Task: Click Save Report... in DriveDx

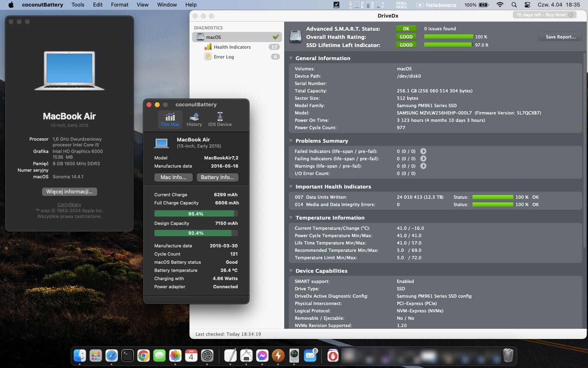Action: (x=561, y=37)
